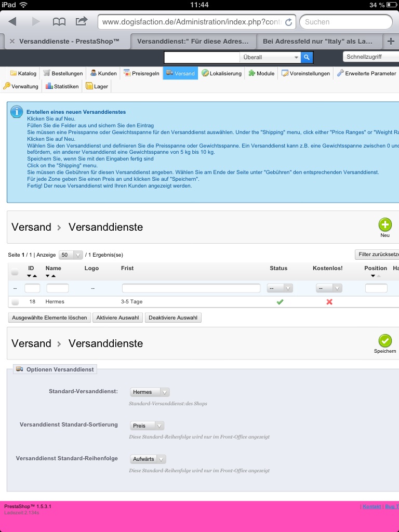Screen dimensions: 399x532
Task: Open the Lokalisierung menu
Action: point(221,73)
